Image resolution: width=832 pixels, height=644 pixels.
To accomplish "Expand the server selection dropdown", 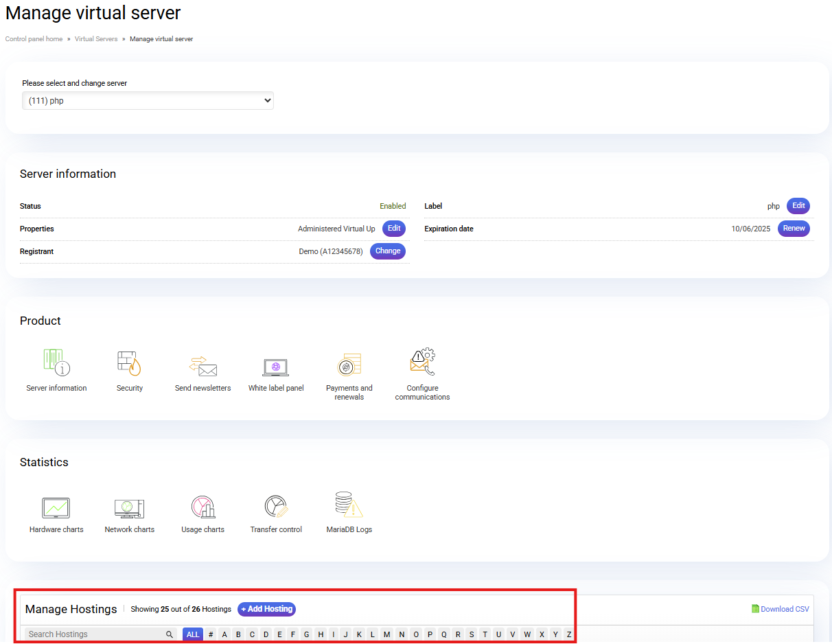I will tap(148, 101).
